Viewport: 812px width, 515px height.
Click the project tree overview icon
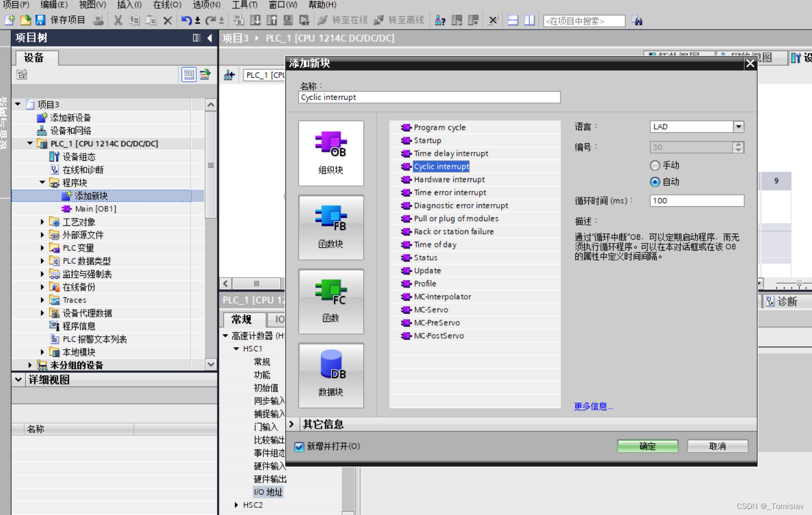pos(189,74)
